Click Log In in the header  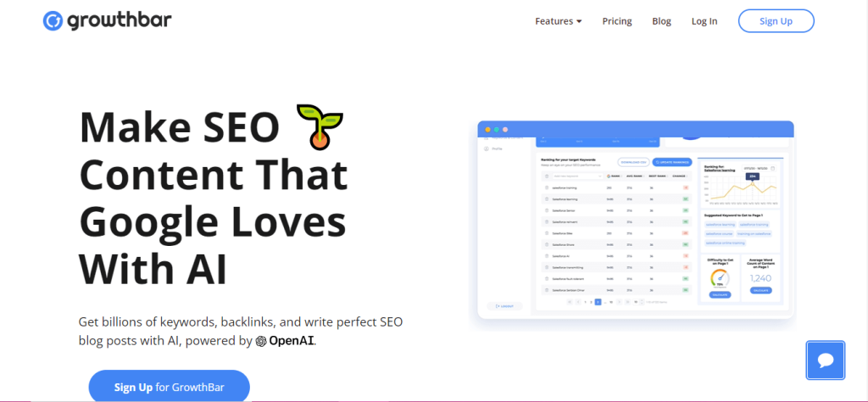point(704,21)
